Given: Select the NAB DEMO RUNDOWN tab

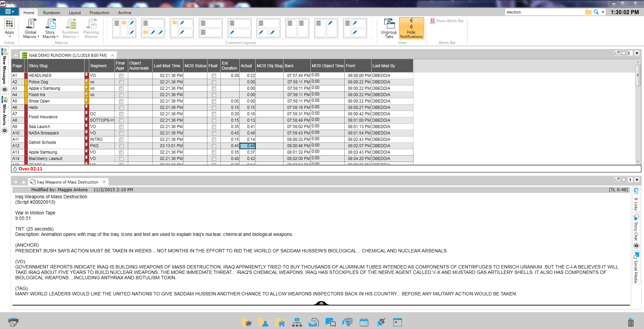Looking at the screenshot, I should point(67,55).
